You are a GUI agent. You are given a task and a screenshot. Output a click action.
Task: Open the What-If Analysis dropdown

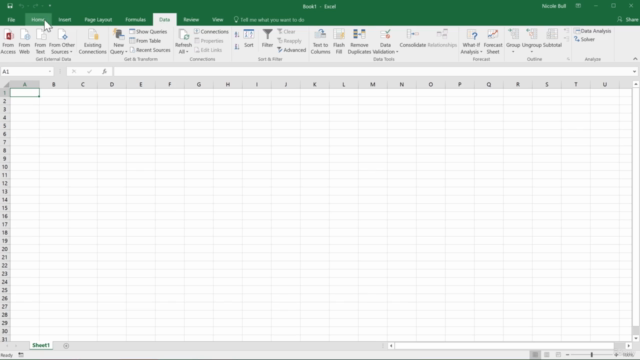471,42
